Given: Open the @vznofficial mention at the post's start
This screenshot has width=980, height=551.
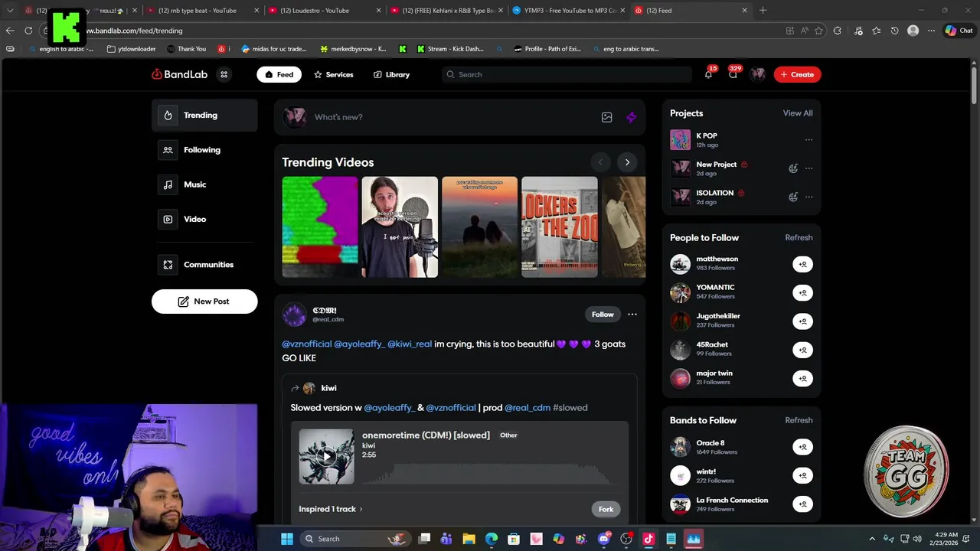Looking at the screenshot, I should tap(306, 344).
